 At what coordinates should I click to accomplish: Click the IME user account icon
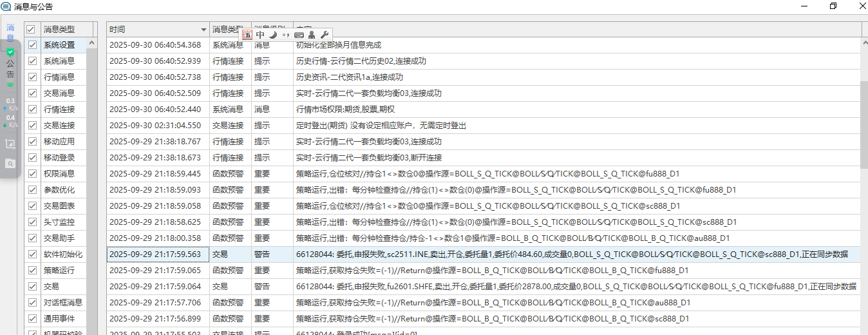coord(312,35)
